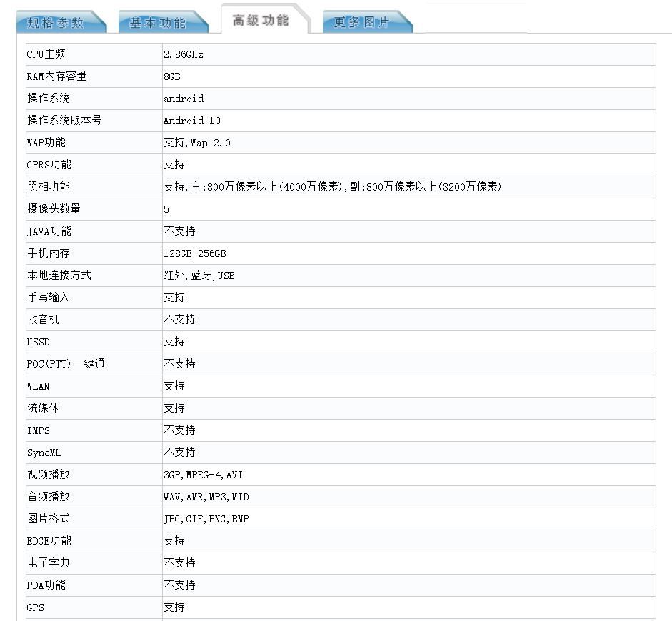Image resolution: width=672 pixels, height=621 pixels.
Task: Select the 电子字典 label
Action: 49,563
